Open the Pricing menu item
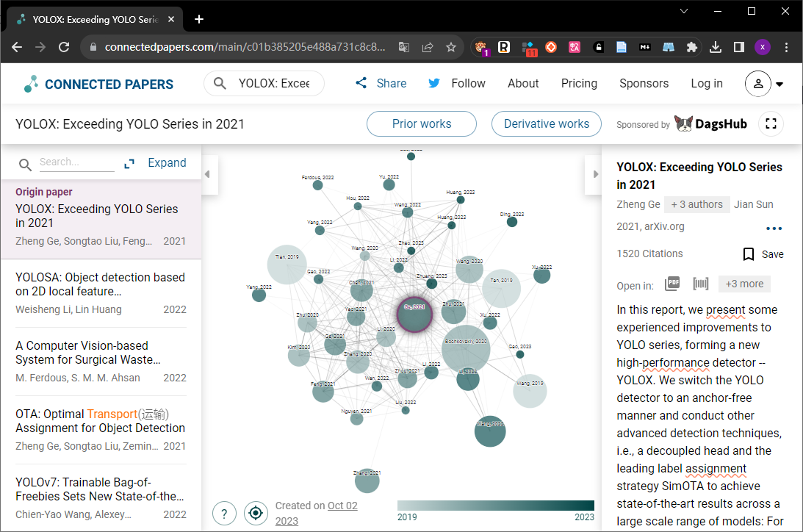The height and width of the screenshot is (532, 803). point(579,84)
